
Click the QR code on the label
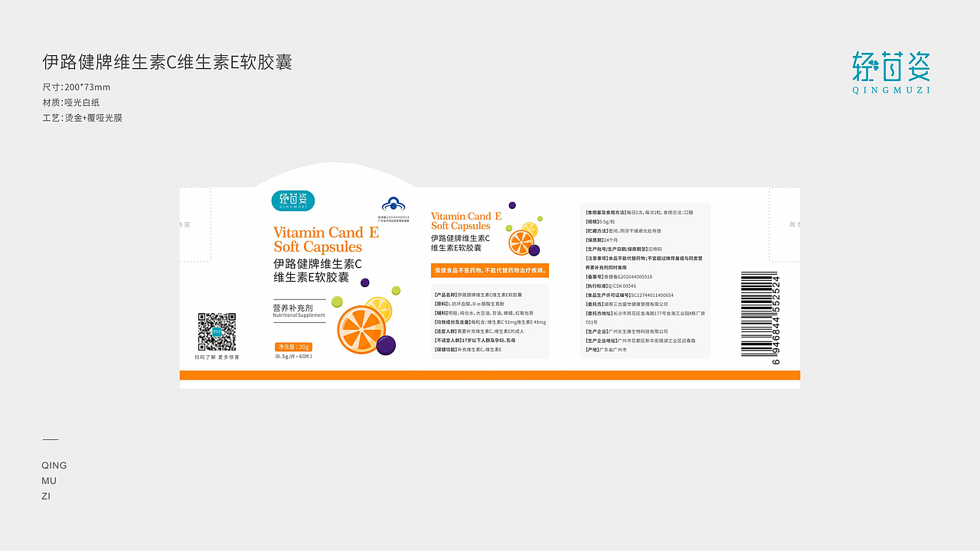(217, 331)
